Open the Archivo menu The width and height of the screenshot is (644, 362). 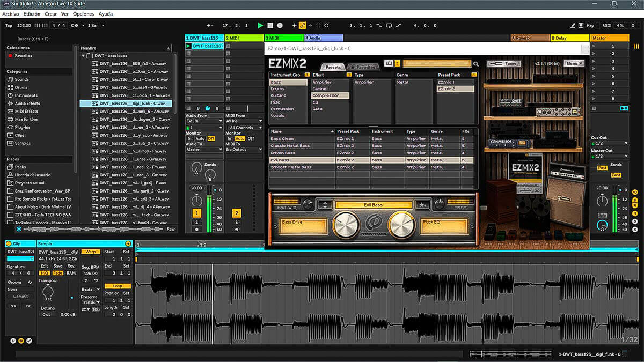(x=11, y=14)
